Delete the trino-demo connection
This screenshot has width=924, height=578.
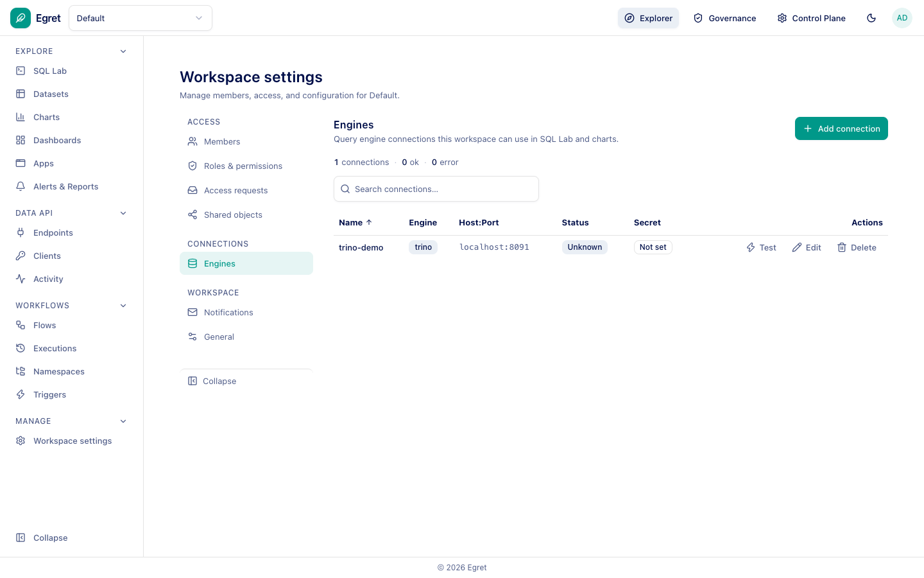[x=857, y=247]
